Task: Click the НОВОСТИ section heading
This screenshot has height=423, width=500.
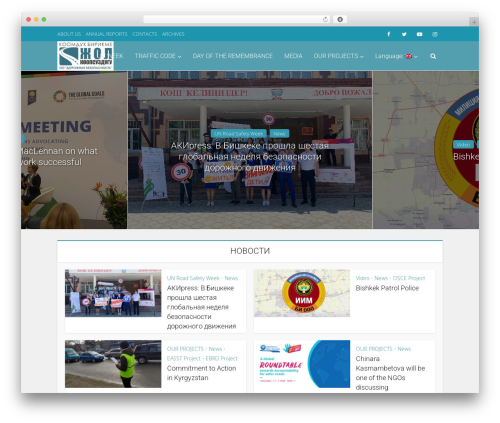Action: [250, 251]
